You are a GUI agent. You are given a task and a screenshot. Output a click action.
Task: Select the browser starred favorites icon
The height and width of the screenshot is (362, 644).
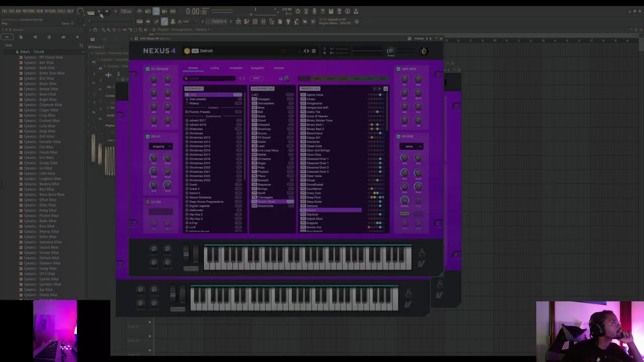pos(77,37)
